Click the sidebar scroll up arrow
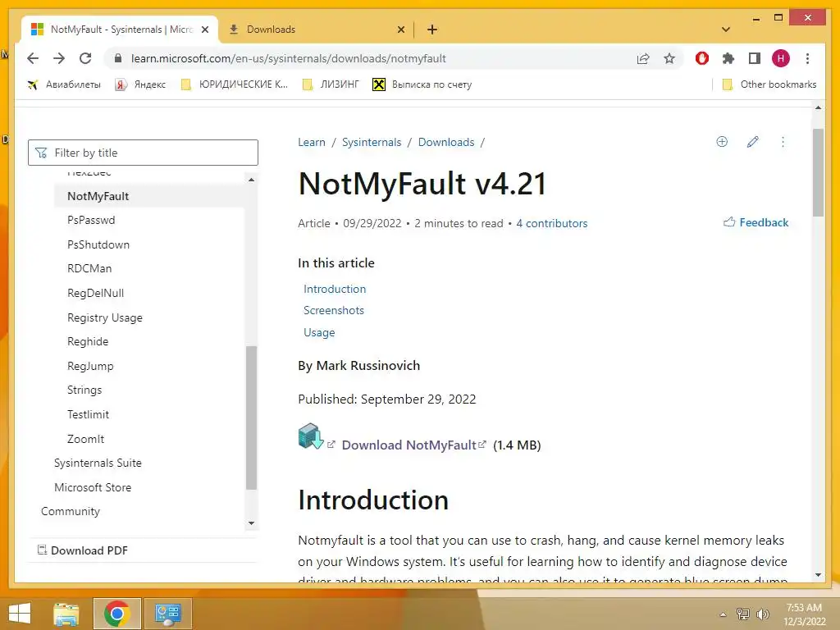This screenshot has height=630, width=840. [251, 180]
